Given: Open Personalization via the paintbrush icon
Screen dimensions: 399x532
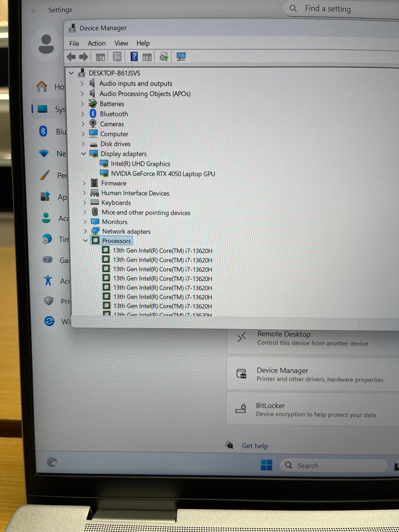Looking at the screenshot, I should 45,175.
